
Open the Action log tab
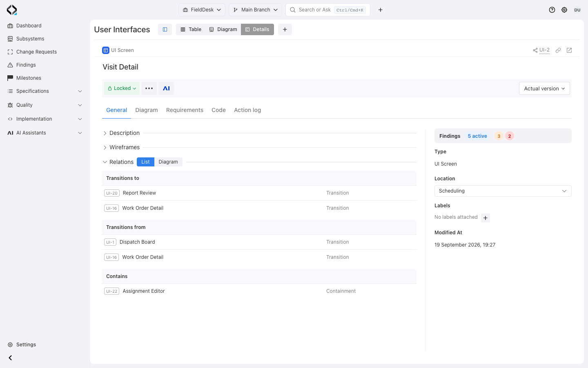tap(247, 110)
